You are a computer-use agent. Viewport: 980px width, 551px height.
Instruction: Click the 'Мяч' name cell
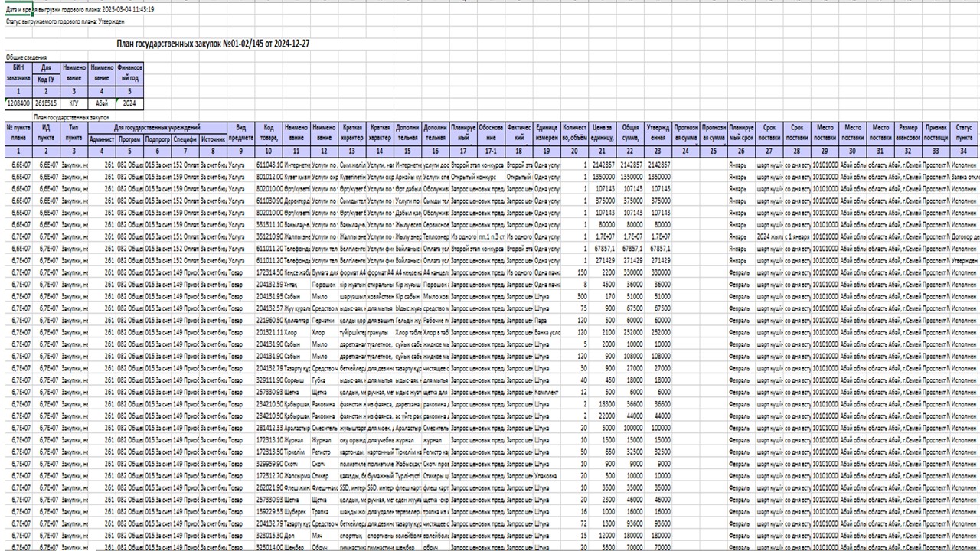coord(324,536)
